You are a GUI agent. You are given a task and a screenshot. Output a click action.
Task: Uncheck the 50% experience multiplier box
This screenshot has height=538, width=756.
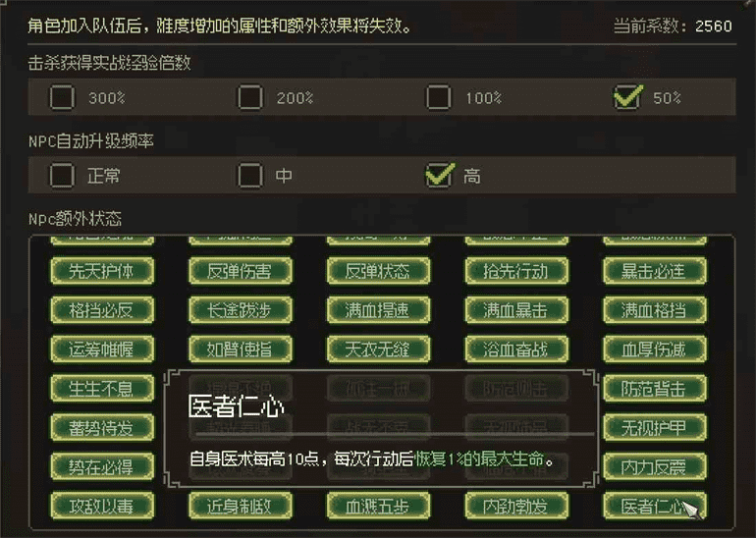tap(627, 97)
